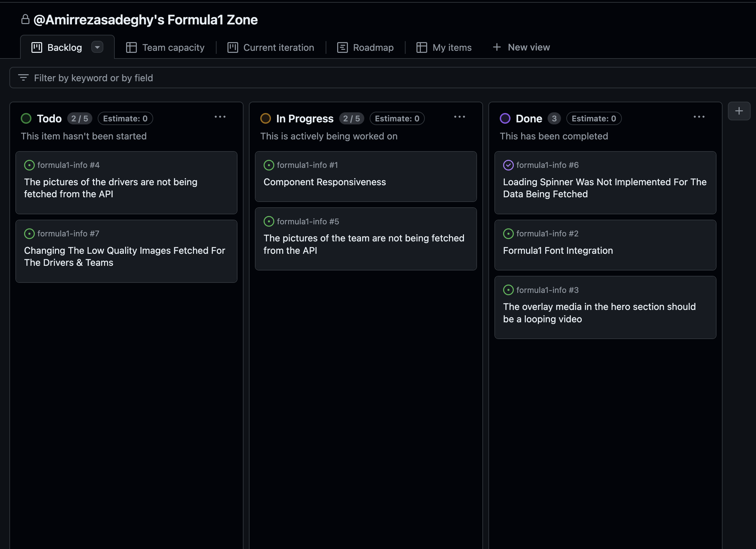Click closed issue icon on formula1-info #6

(x=508, y=165)
